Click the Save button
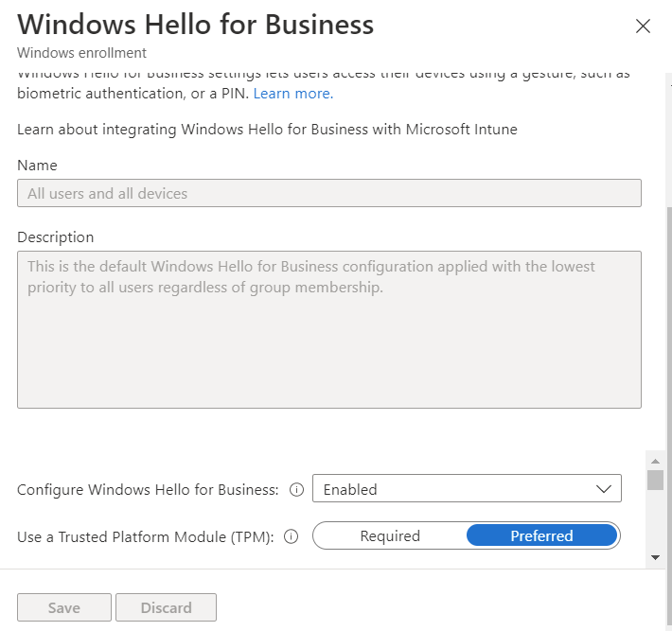This screenshot has height=631, width=672. pos(64,607)
